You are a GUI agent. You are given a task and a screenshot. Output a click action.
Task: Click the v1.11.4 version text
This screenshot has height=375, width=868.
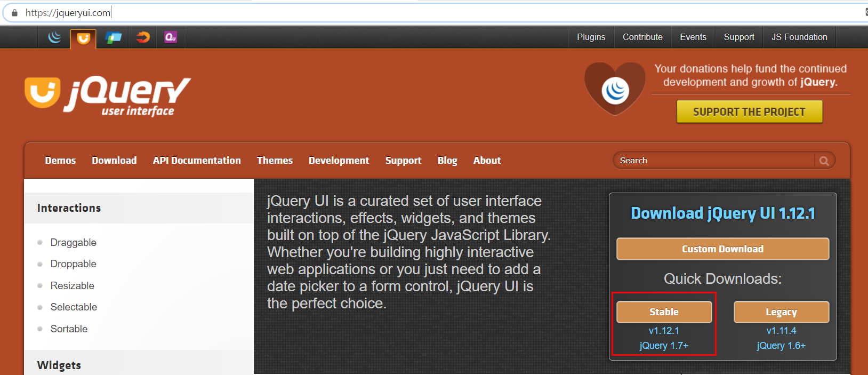tap(781, 331)
